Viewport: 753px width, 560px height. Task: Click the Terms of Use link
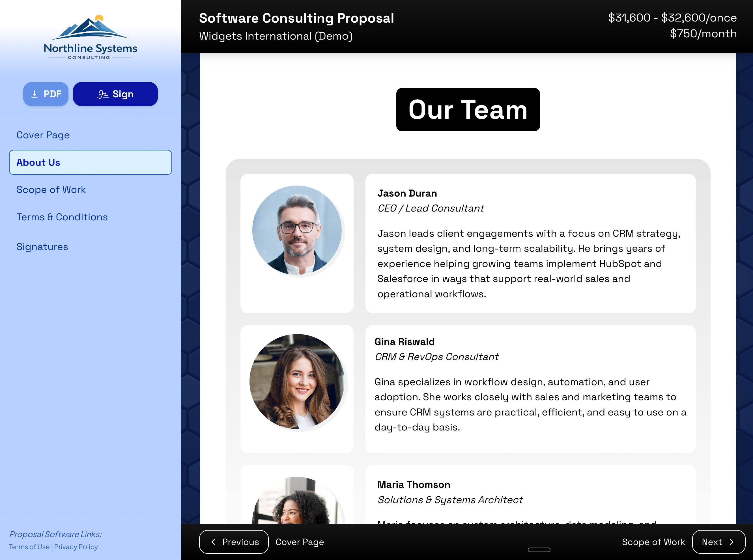[29, 547]
